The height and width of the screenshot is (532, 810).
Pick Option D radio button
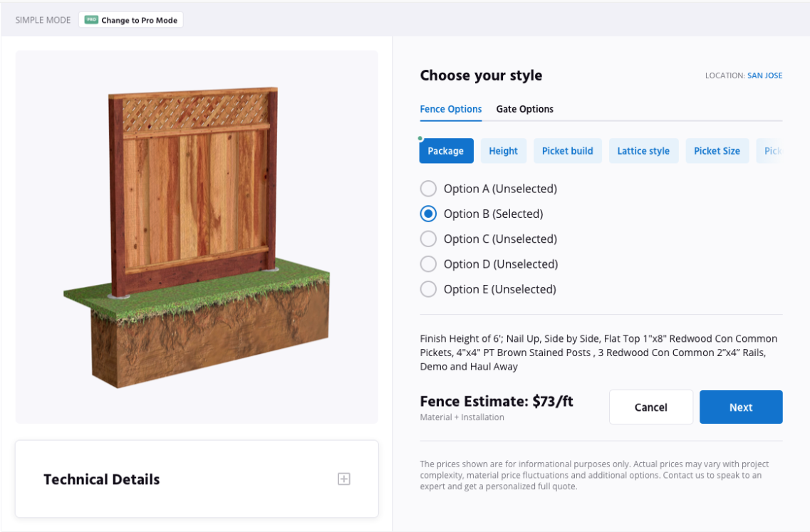428,264
